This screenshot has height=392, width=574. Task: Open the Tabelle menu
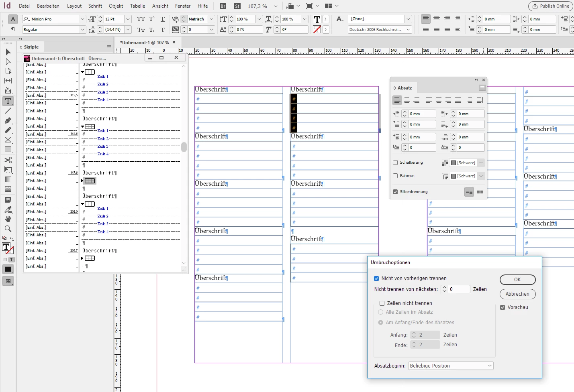(x=138, y=6)
